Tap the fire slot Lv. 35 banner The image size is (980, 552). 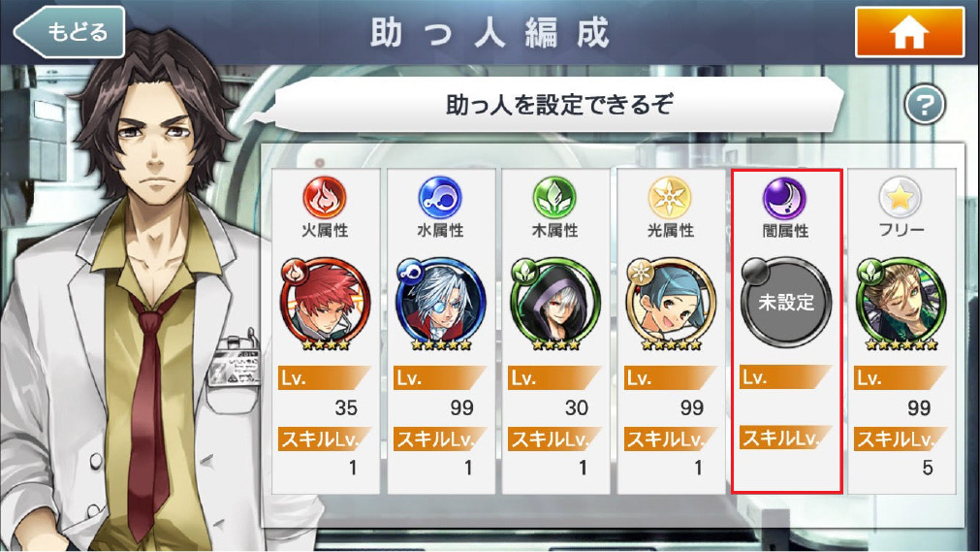325,378
